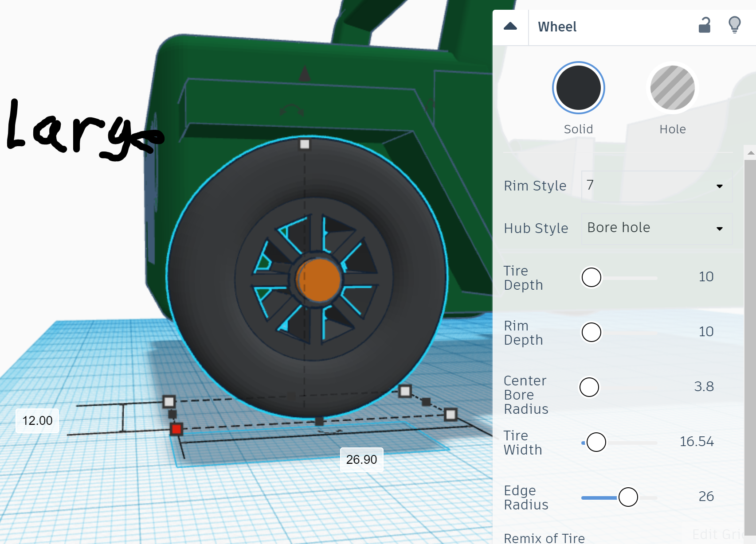Click the rotation arrow above the wheel
The height and width of the screenshot is (544, 756).
(x=291, y=109)
